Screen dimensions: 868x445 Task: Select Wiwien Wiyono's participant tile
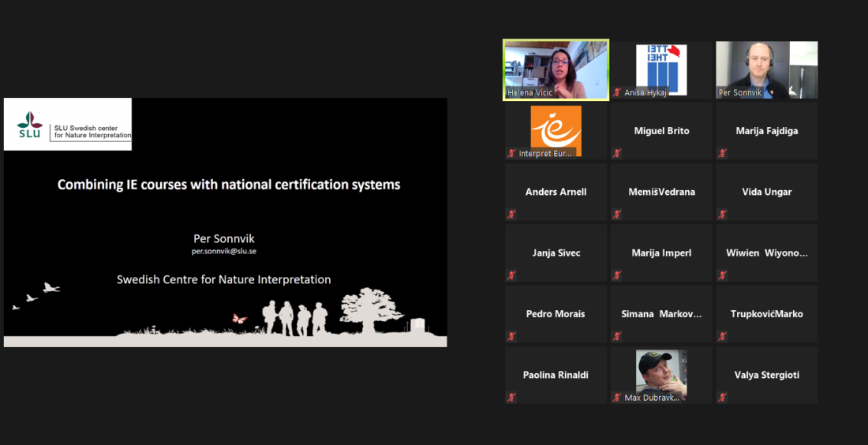(x=766, y=252)
